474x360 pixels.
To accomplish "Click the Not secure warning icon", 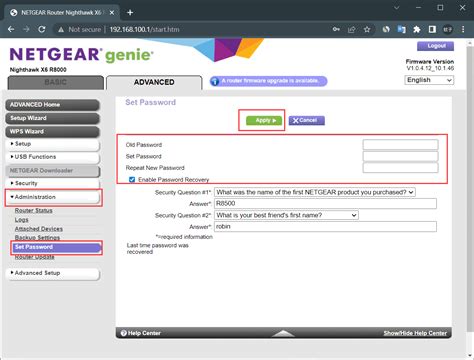I will 61,30.
